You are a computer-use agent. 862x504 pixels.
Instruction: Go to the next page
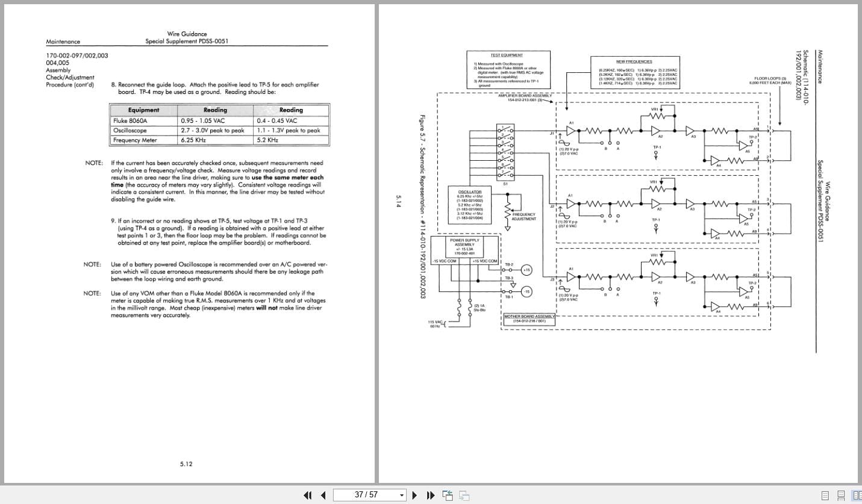(x=414, y=495)
